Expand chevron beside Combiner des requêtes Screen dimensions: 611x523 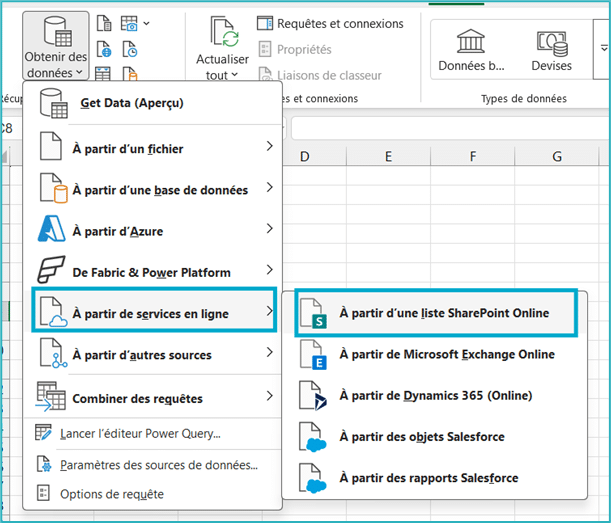(x=270, y=396)
